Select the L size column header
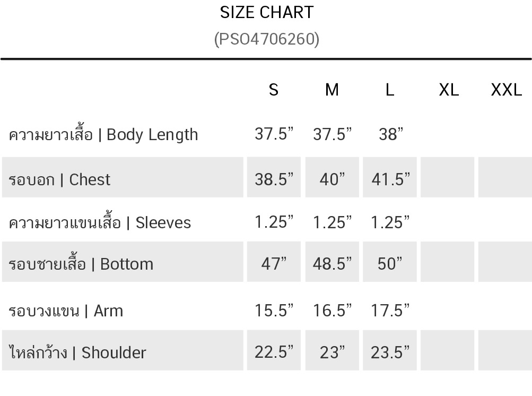Screen dimensions: 532x396 390,90
